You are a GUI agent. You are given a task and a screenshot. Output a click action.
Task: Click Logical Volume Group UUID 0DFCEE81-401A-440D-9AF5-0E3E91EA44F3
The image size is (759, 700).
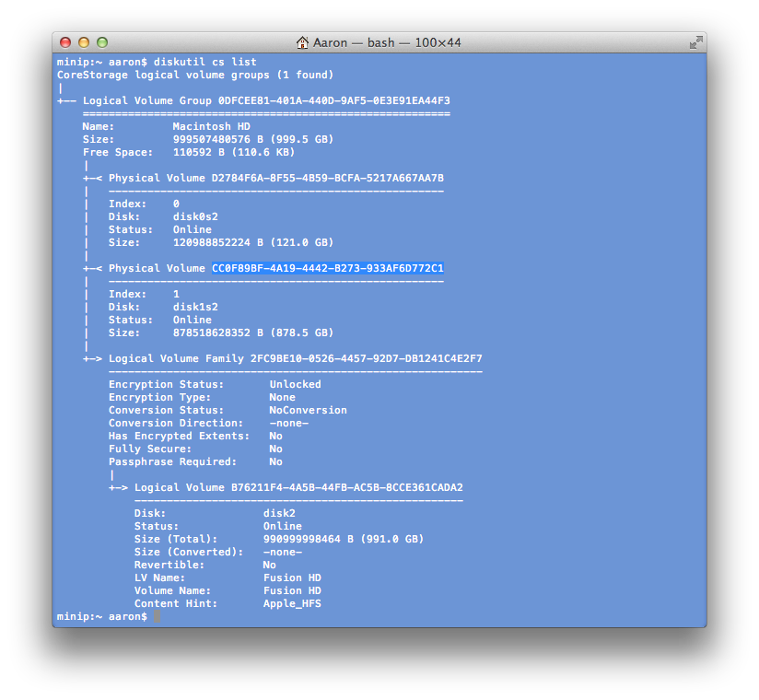334,100
